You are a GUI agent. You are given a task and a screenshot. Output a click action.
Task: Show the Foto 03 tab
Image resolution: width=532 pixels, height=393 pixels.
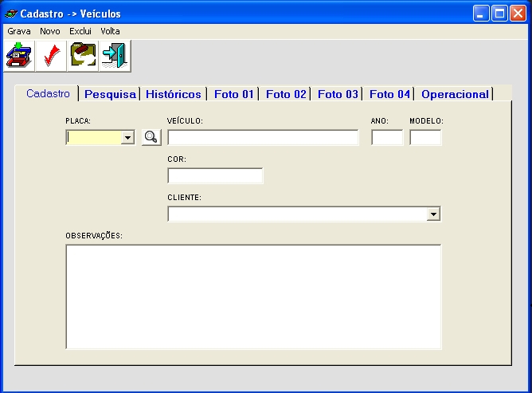(x=338, y=94)
